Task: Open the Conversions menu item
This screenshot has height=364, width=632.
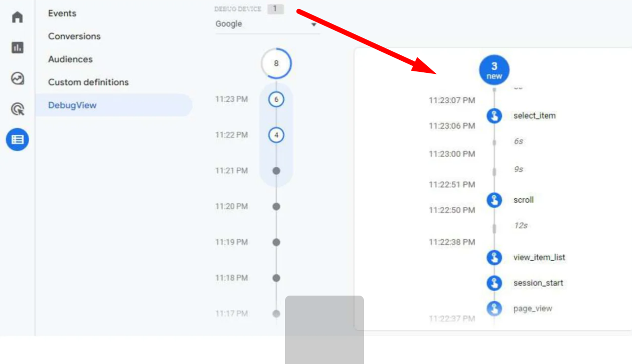Action: [74, 36]
